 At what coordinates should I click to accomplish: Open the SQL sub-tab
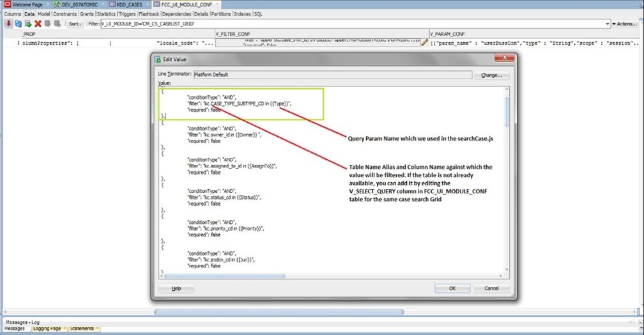click(258, 14)
